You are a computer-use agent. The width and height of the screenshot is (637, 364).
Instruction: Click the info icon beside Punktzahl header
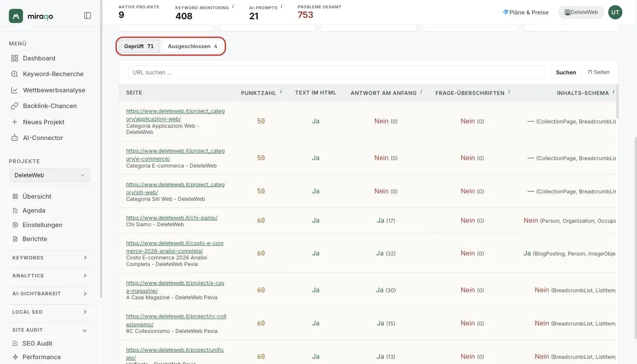280,92
